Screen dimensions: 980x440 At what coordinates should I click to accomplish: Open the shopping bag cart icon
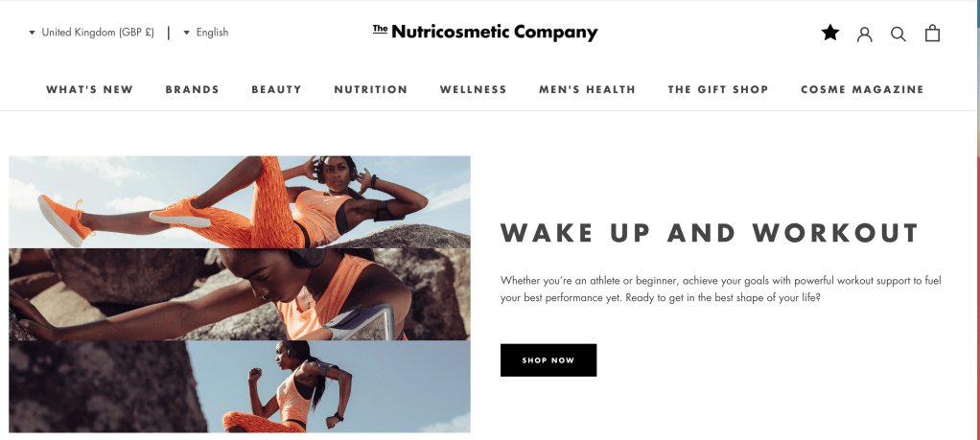click(932, 33)
